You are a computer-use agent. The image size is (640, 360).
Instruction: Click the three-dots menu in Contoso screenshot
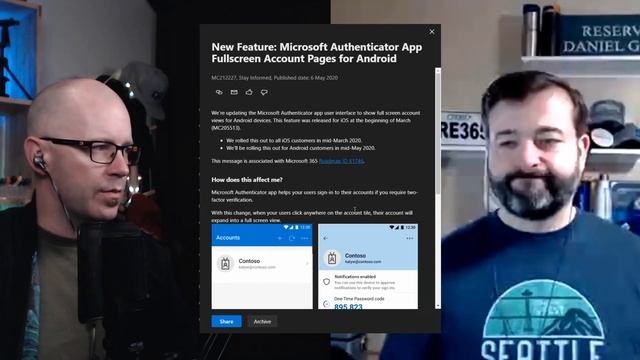point(410,238)
